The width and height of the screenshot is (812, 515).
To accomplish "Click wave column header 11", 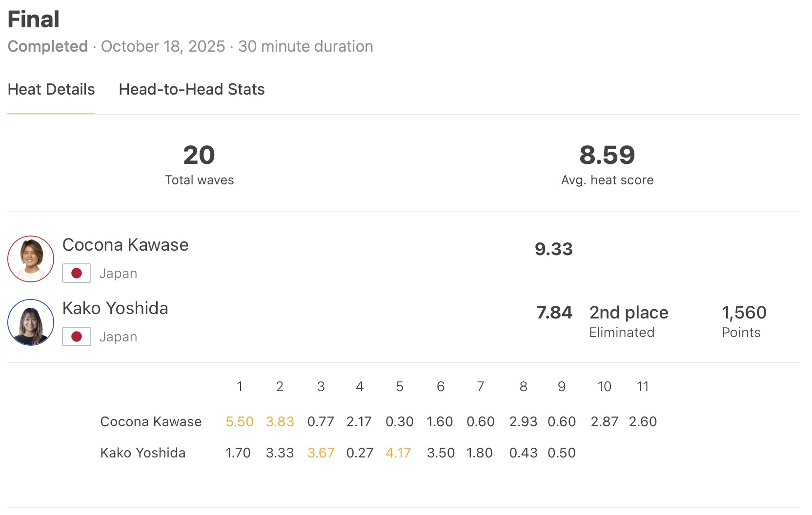I will (x=643, y=387).
